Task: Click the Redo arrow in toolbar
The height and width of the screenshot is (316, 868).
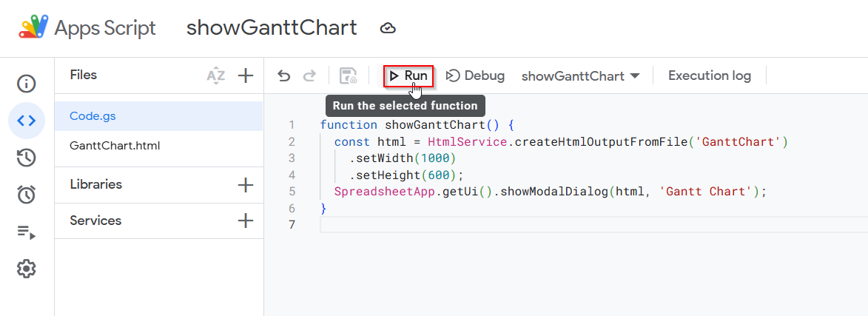Action: coord(309,75)
